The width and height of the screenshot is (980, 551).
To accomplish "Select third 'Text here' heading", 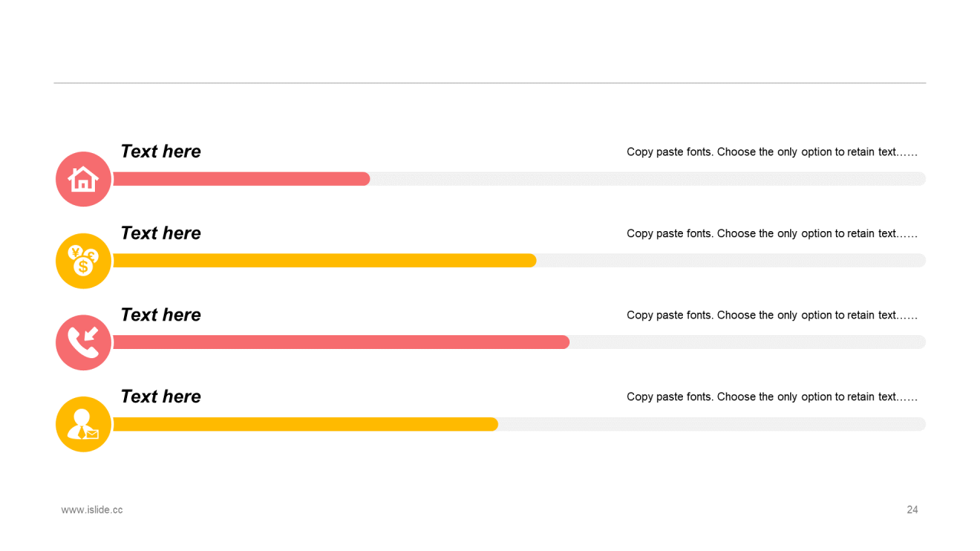I will [161, 315].
